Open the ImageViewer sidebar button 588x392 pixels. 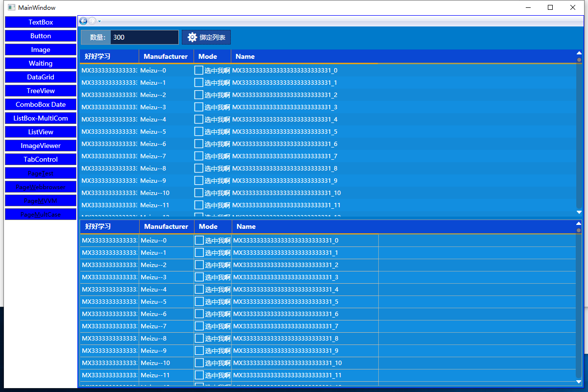[x=41, y=146]
